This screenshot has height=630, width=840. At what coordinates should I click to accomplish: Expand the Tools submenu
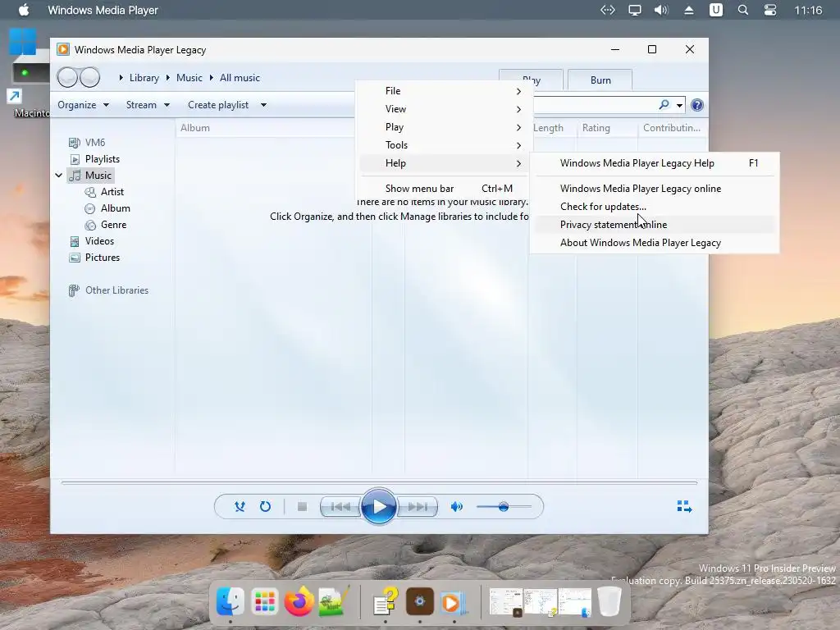(444, 145)
